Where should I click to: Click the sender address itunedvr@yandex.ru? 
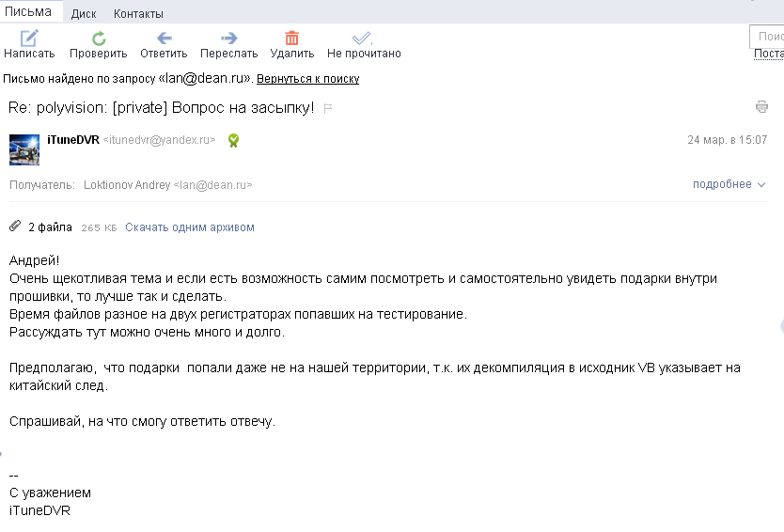pyautogui.click(x=159, y=140)
